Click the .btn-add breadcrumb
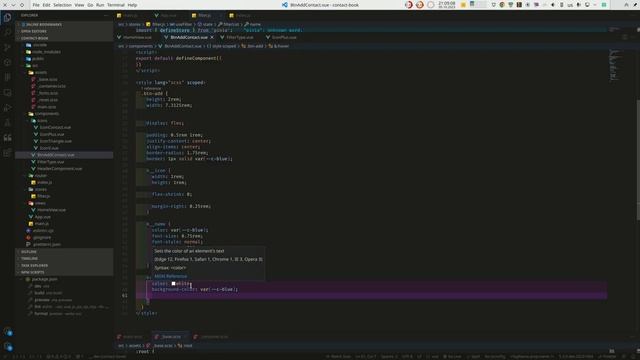This screenshot has width=640, height=360. tap(255, 46)
